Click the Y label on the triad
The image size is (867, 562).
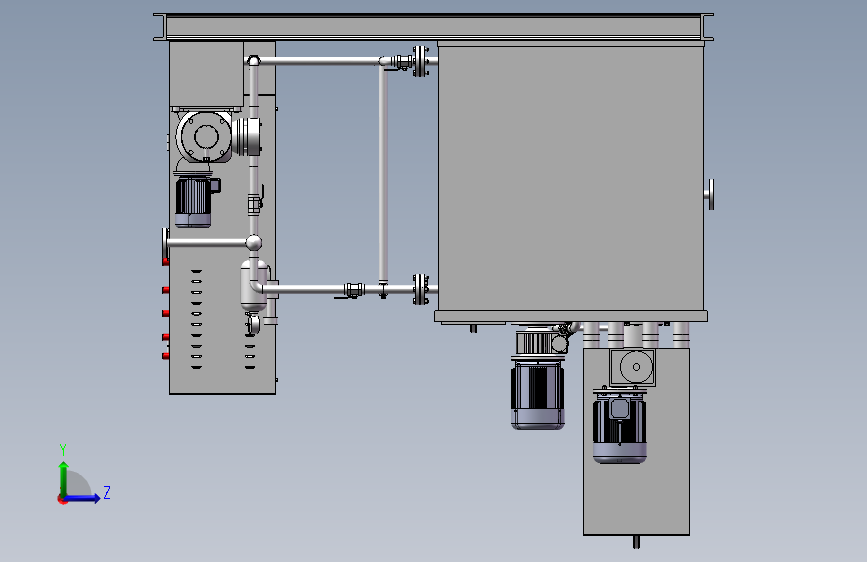63,450
